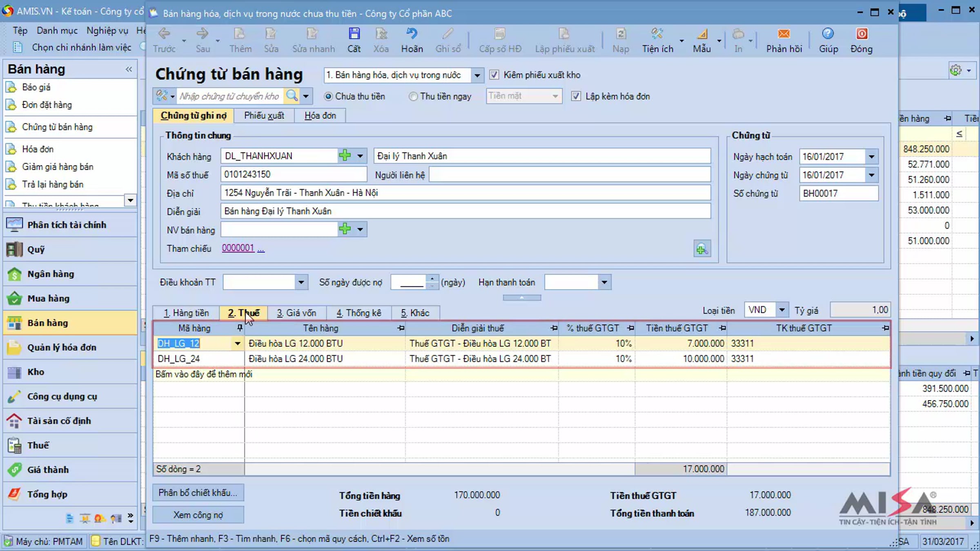Click the add reference icon beside Tham chiếu
The width and height of the screenshot is (980, 551).
coord(702,249)
